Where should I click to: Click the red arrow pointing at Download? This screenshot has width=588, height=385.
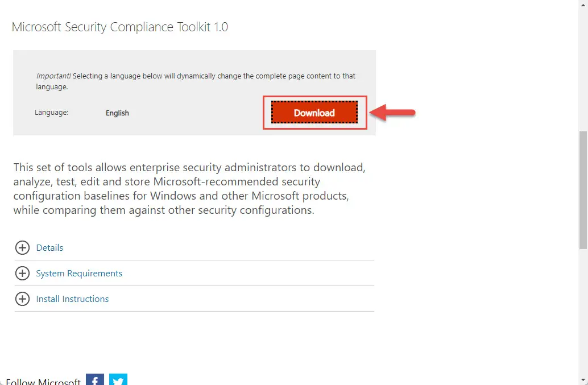click(x=392, y=113)
